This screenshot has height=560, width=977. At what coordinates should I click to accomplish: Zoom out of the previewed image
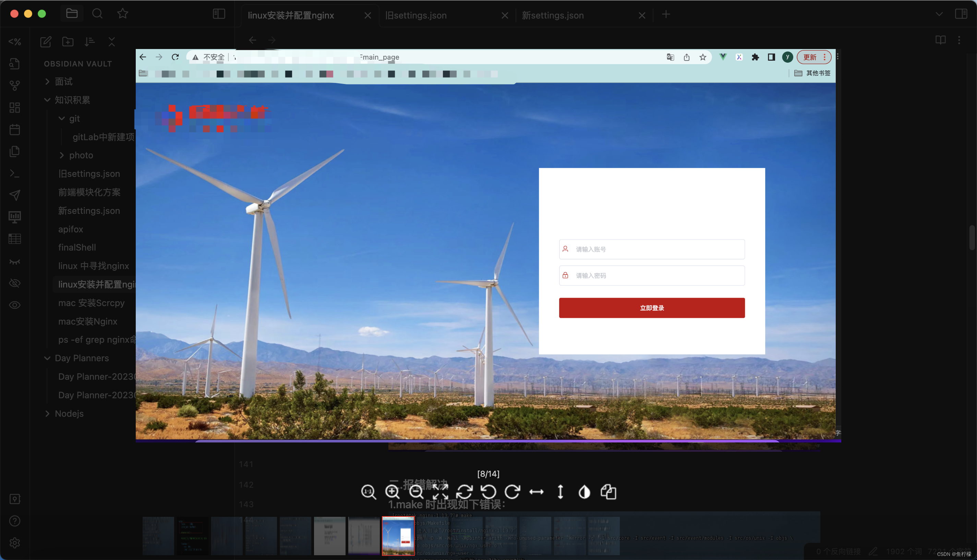tap(417, 492)
